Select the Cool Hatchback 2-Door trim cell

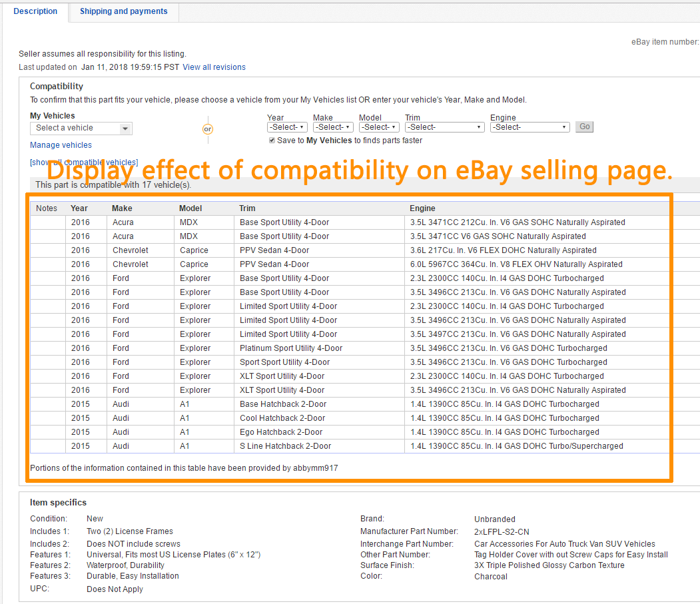282,418
